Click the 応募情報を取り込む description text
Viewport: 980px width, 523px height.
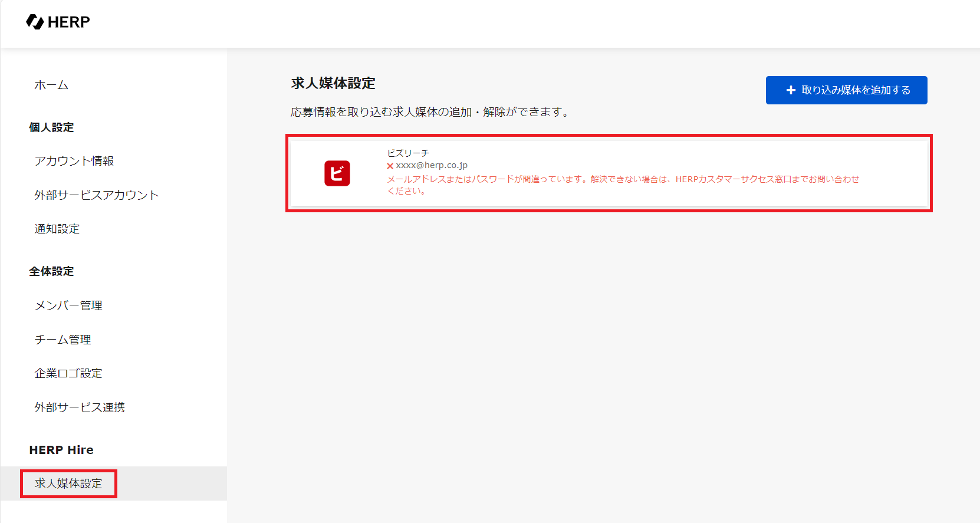tap(430, 112)
